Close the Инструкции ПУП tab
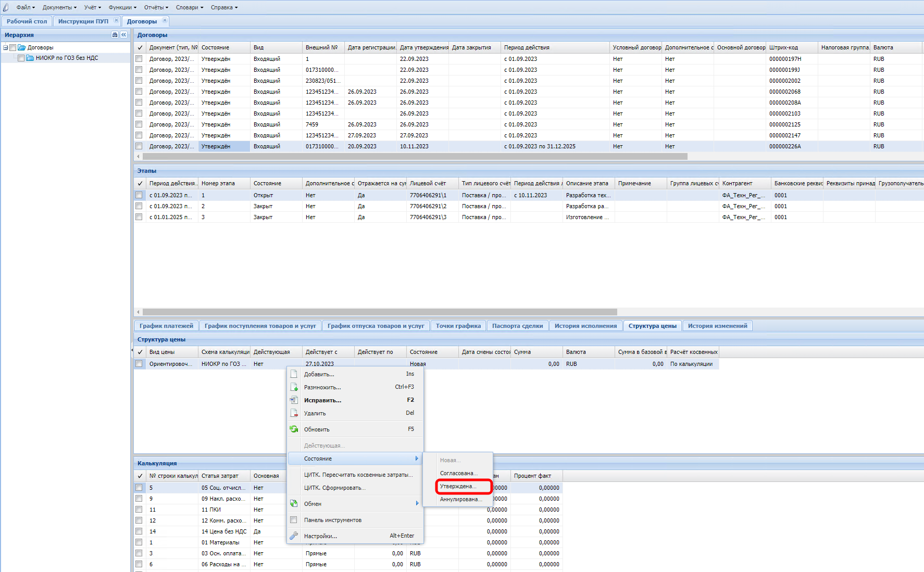Screen dimensions: 924x572 pyautogui.click(x=116, y=20)
